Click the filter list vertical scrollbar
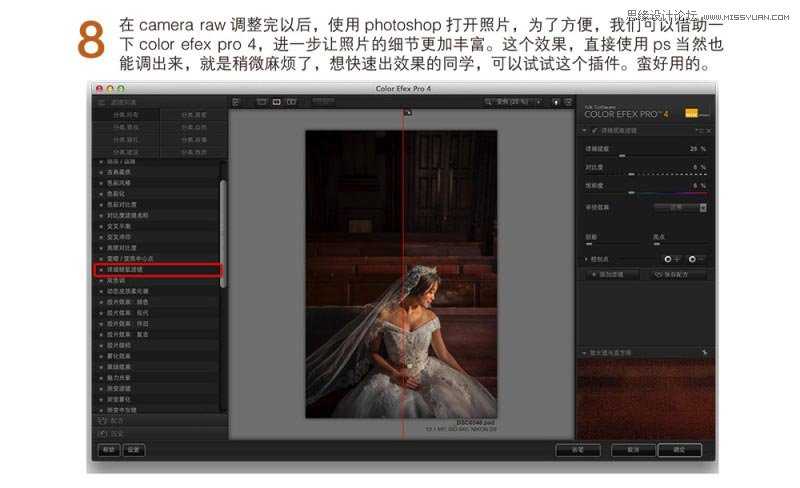Viewport: 800px width, 488px height. point(223,234)
